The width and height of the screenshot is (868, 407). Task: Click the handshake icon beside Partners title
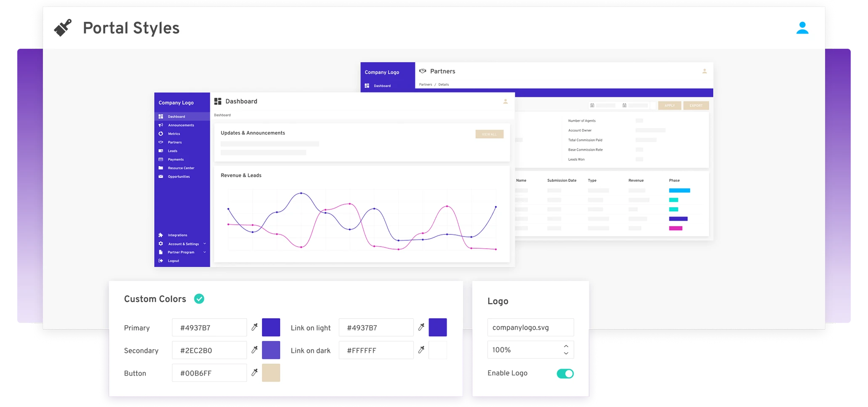tap(423, 71)
